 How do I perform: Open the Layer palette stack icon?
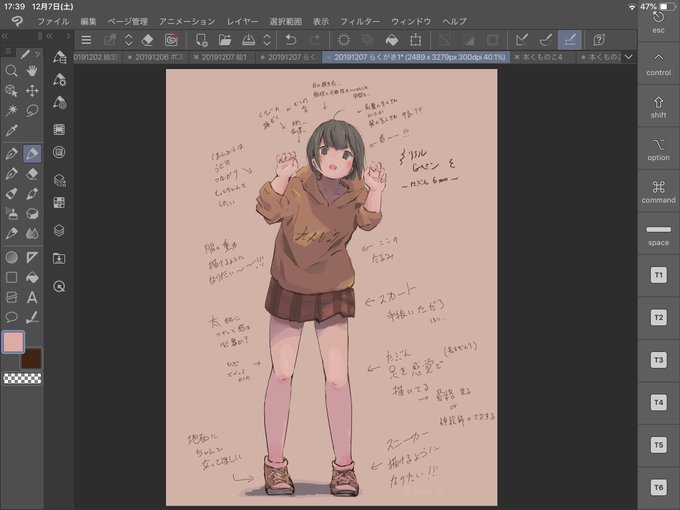click(x=59, y=230)
